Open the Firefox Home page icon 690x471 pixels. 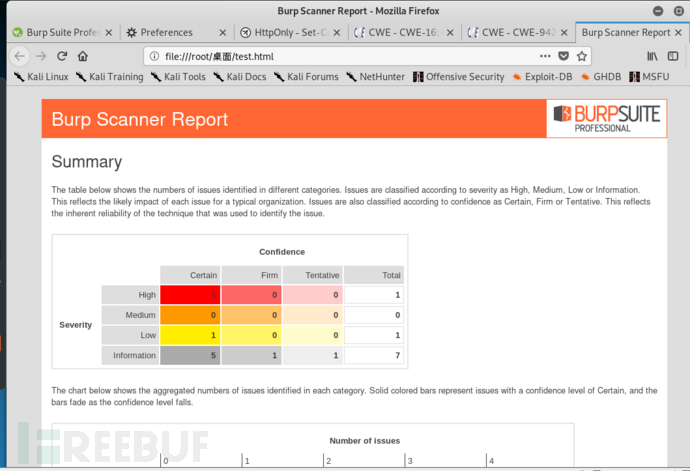pos(83,56)
